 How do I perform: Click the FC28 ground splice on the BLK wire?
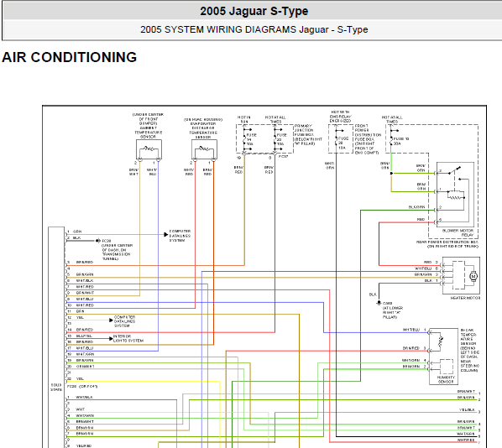pos(97,241)
